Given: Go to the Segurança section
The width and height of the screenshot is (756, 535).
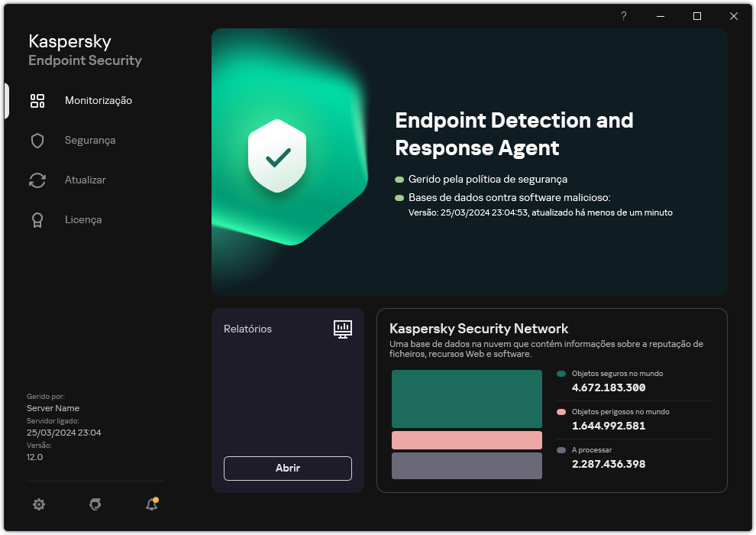Looking at the screenshot, I should click(90, 141).
